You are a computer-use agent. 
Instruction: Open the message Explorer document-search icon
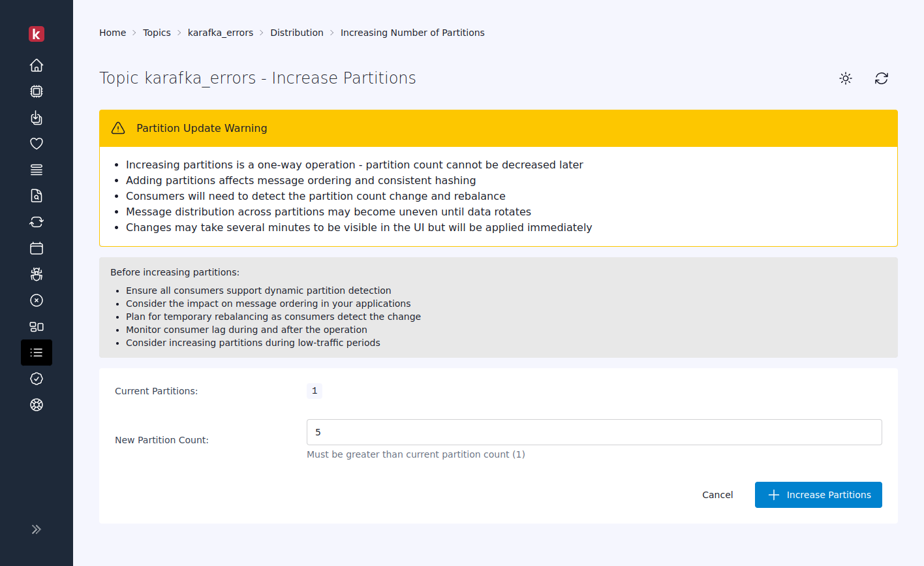pyautogui.click(x=37, y=196)
